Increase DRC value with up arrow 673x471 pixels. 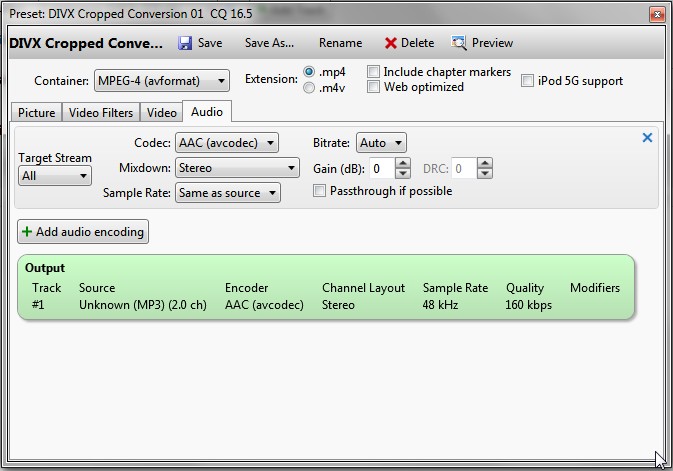click(485, 163)
